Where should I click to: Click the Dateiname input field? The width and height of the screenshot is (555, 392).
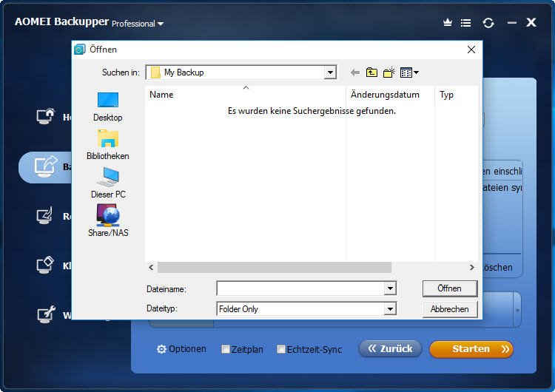pos(300,288)
